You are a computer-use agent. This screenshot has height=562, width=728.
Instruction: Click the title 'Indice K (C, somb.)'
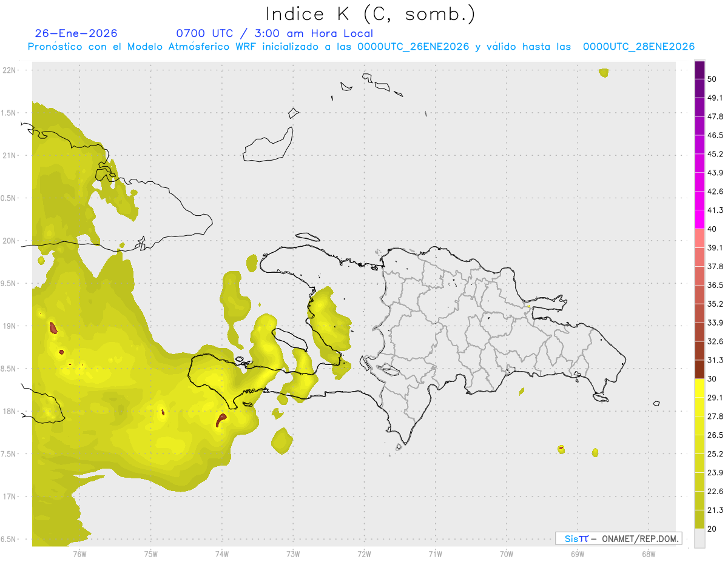370,13
